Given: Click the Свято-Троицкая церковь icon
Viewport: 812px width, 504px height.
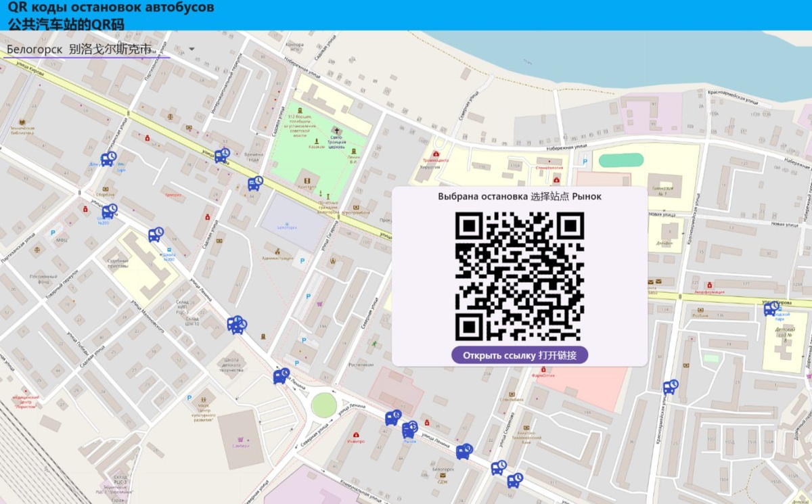Looking at the screenshot, I should tap(337, 130).
